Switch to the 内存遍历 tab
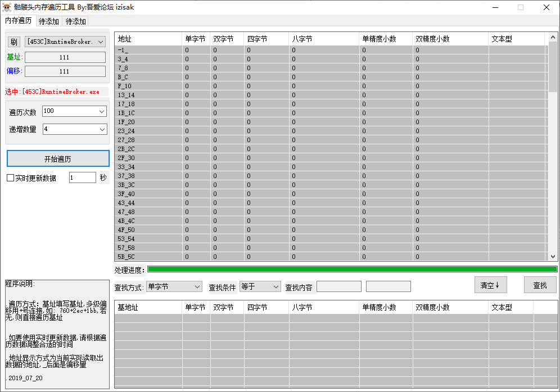Screen dimensions: 560x392 [x=18, y=21]
